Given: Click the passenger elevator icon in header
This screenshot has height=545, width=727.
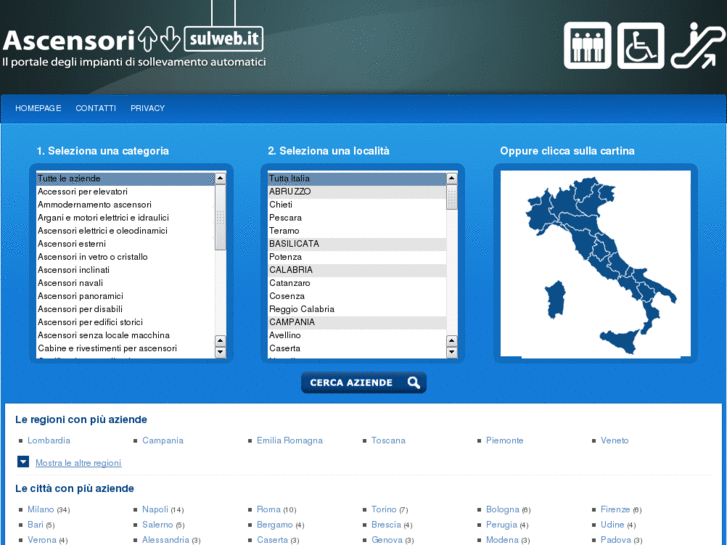Looking at the screenshot, I should pos(587,45).
